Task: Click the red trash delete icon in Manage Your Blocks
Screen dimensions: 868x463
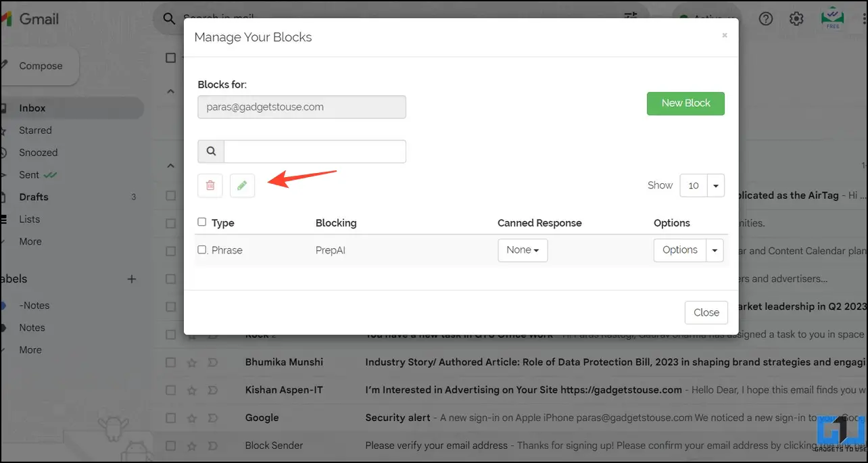Action: click(210, 185)
